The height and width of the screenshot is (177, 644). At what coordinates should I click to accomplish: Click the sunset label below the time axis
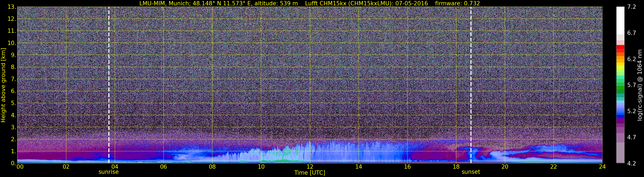tap(471, 172)
